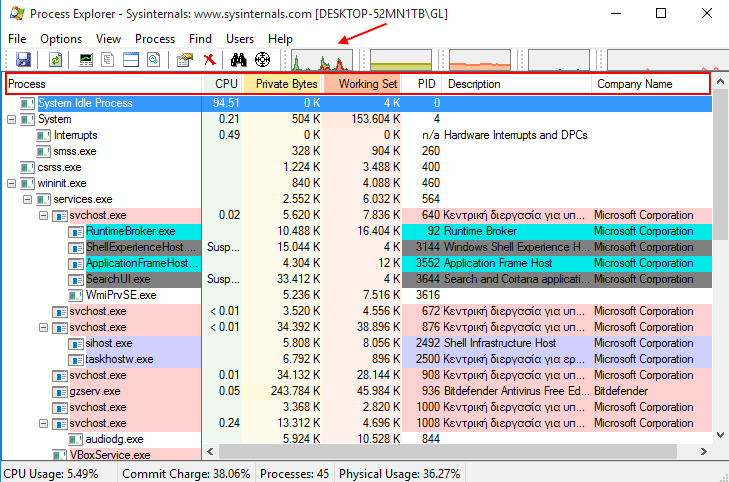
Task: Click the CPU Usage status bar entry
Action: 51,474
